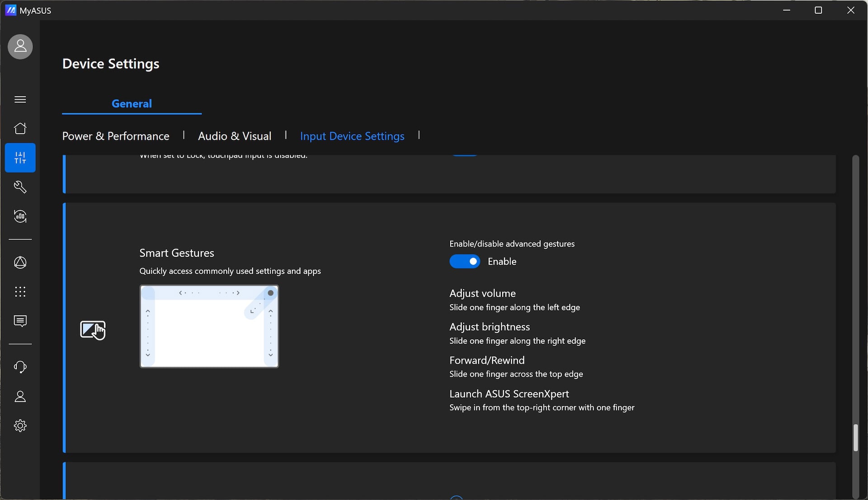Click 'Forward/Rewind' gesture text
Image resolution: width=868 pixels, height=500 pixels.
point(487,360)
